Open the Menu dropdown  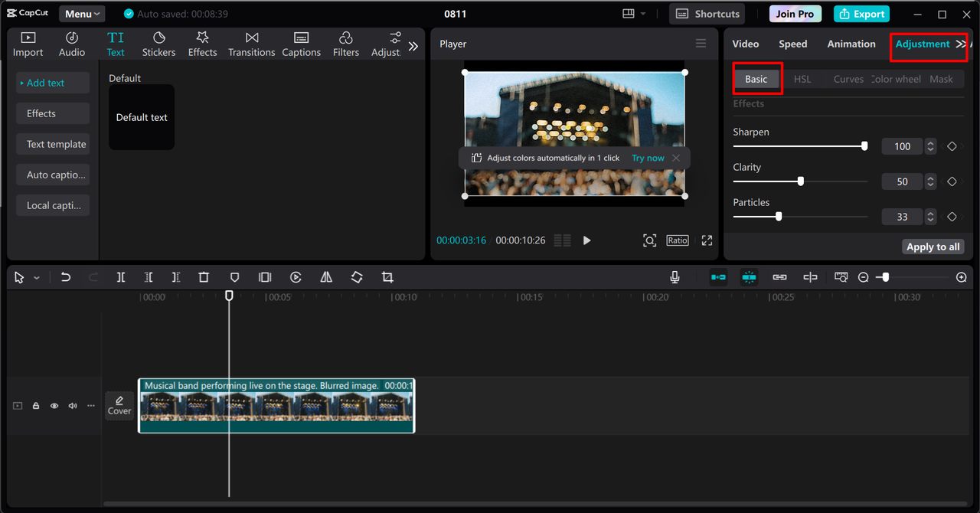83,14
